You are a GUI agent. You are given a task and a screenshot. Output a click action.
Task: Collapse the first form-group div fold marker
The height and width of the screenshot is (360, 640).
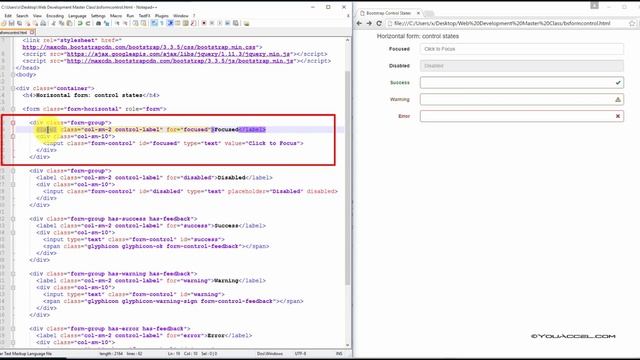[x=13, y=122]
